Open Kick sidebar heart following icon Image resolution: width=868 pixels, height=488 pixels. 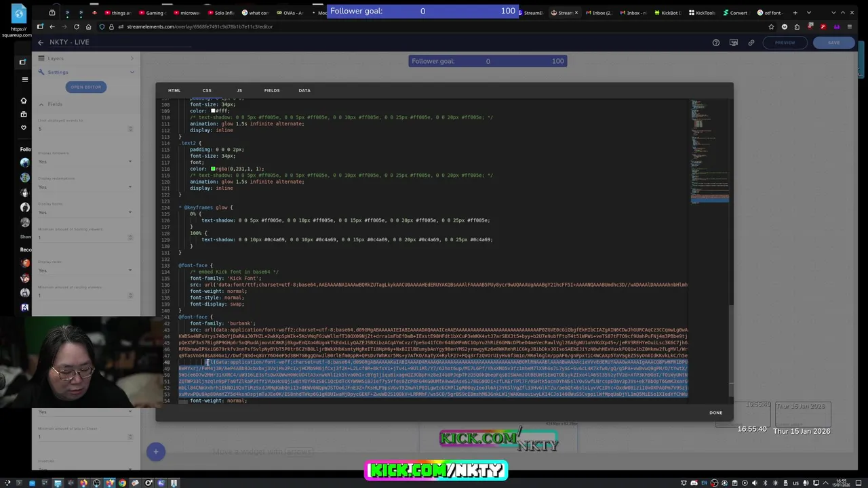coord(24,127)
